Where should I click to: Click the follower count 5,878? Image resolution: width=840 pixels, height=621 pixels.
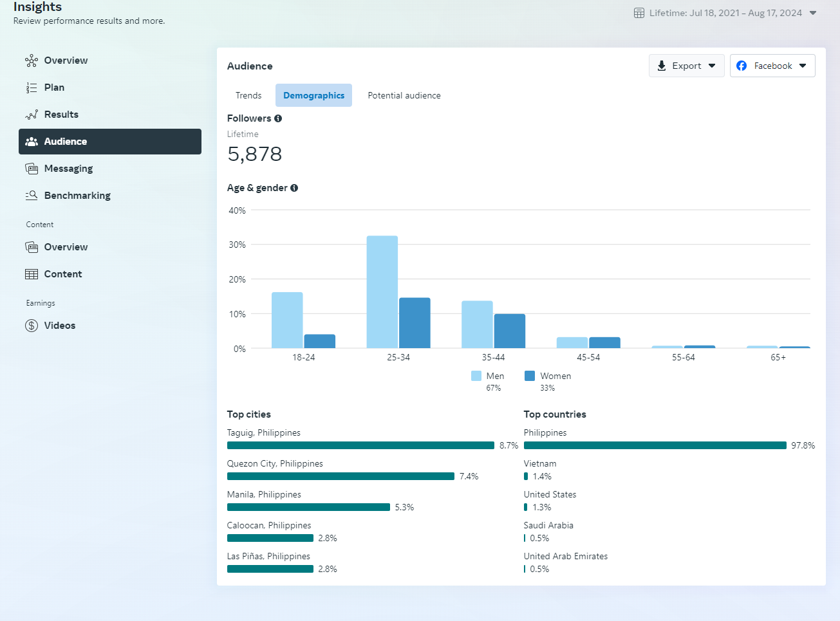255,154
